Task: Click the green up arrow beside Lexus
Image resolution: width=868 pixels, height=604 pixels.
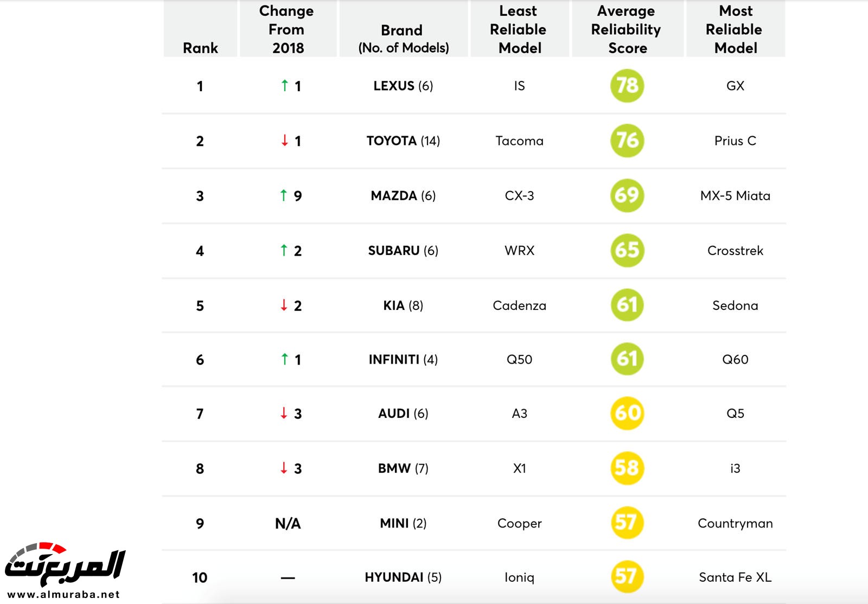Action: (284, 85)
